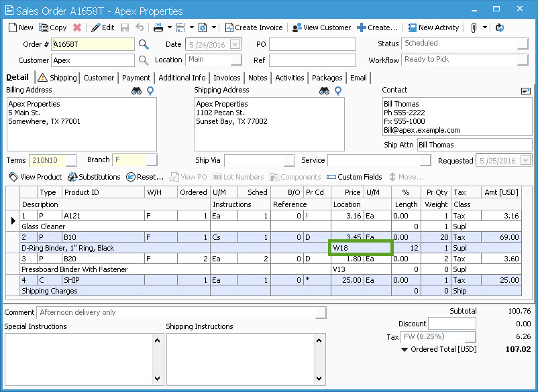Search for an order number using the magnifier

pyautogui.click(x=144, y=44)
